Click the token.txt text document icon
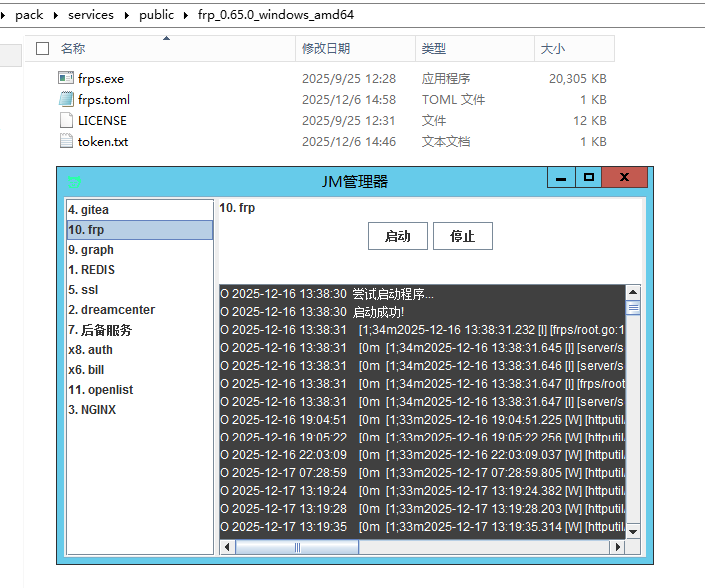Viewport: 705px width, 588px height. pyautogui.click(x=66, y=141)
